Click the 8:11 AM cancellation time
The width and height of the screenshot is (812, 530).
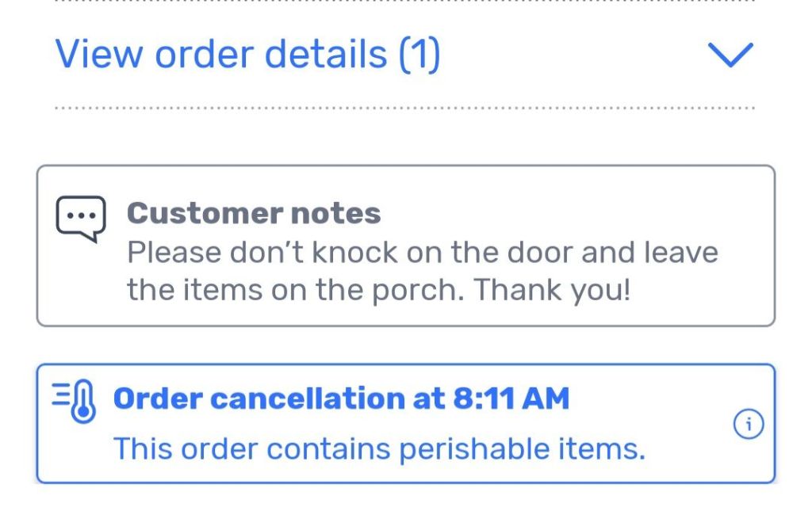pyautogui.click(x=511, y=399)
